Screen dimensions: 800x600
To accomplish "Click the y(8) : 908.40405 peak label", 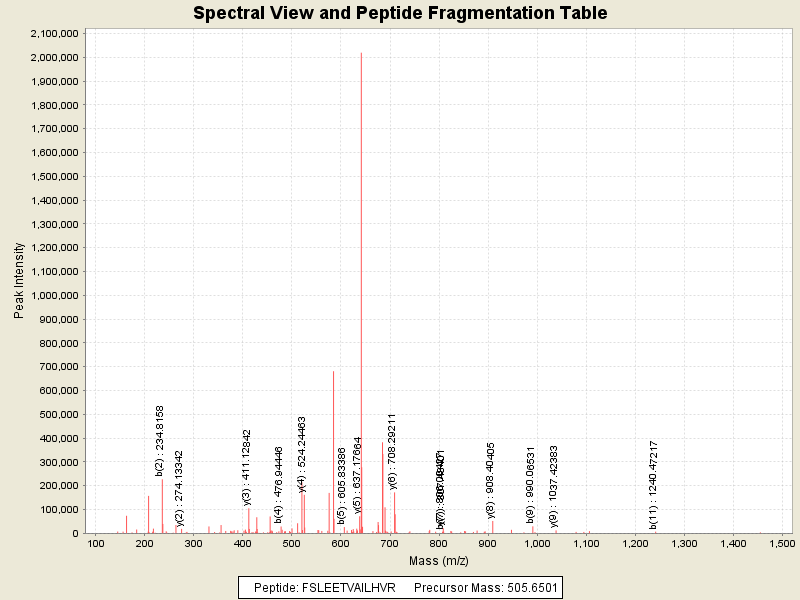I will [x=491, y=480].
